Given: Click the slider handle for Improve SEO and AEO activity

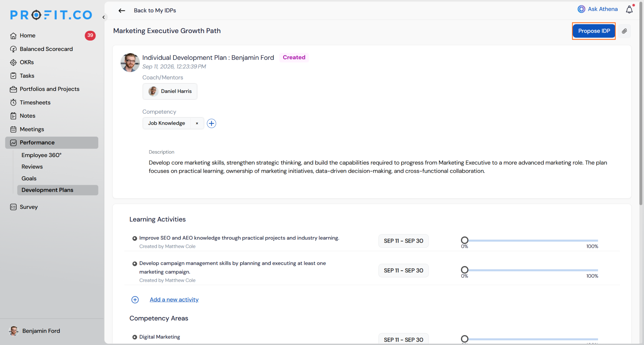Looking at the screenshot, I should pos(464,240).
